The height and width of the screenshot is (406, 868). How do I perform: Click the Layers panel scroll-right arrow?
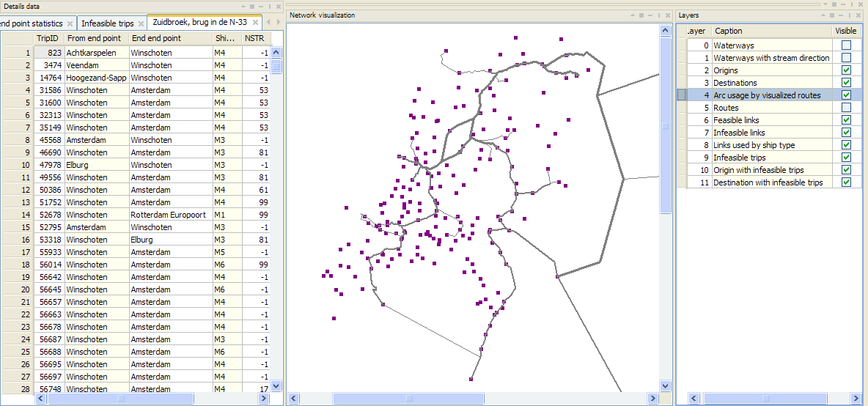(x=856, y=398)
